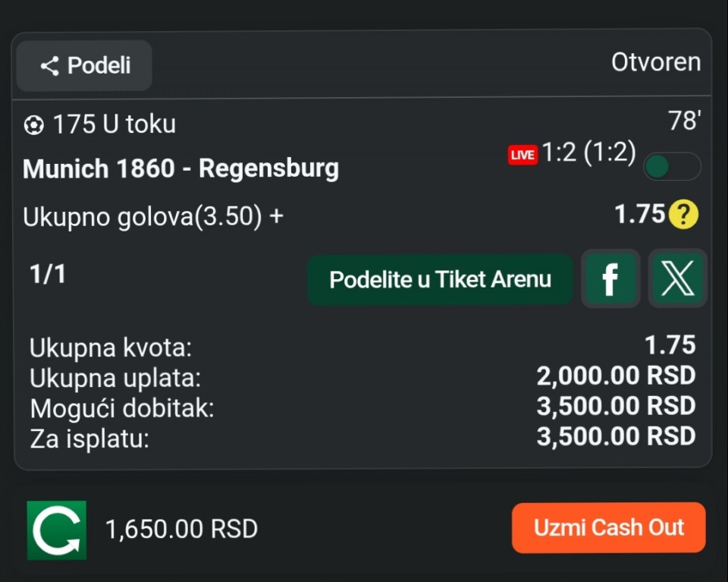Click the green cash out refresh icon
This screenshot has height=582, width=728.
[57, 530]
